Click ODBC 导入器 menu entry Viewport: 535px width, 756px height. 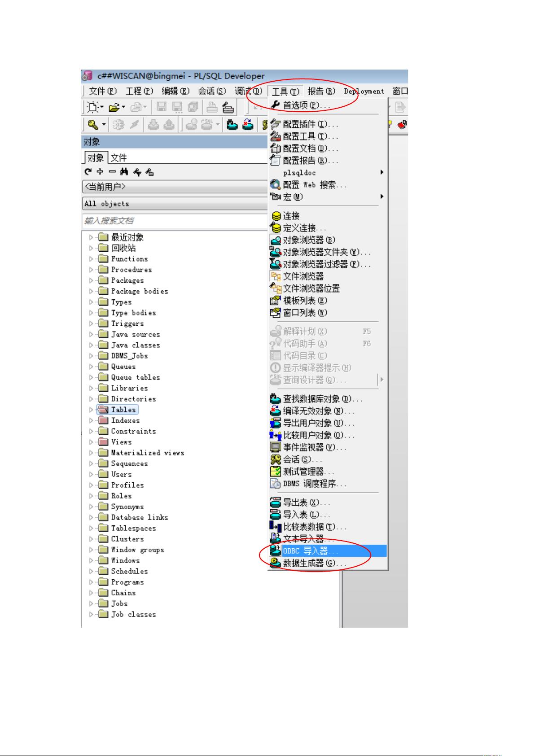328,551
